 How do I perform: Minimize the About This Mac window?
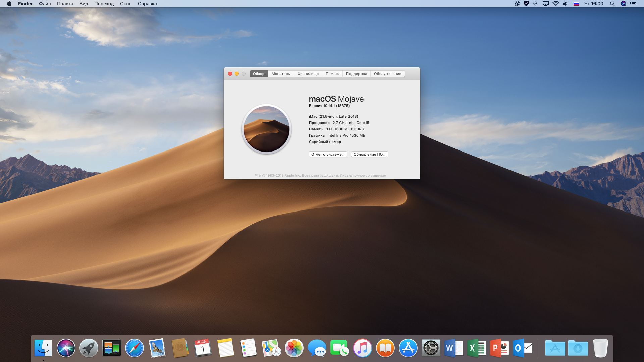click(x=237, y=74)
